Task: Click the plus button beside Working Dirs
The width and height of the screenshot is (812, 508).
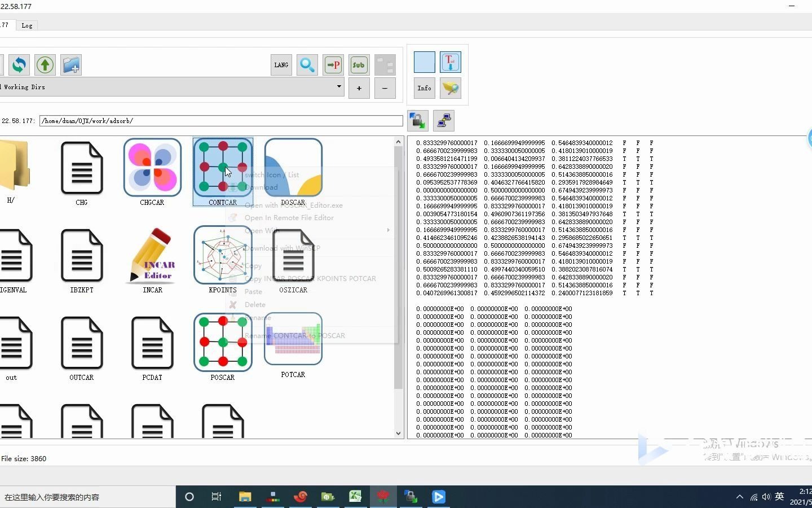Action: [x=359, y=88]
